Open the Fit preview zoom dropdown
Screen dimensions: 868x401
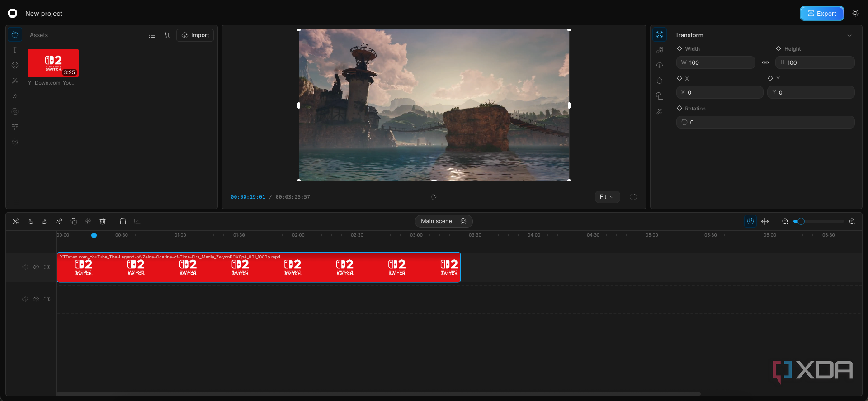click(x=607, y=197)
